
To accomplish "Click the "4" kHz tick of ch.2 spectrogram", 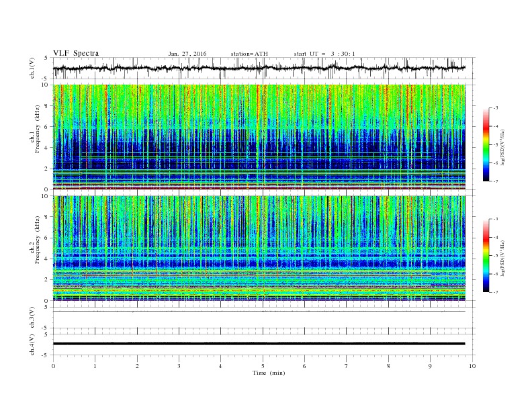I will point(47,259).
